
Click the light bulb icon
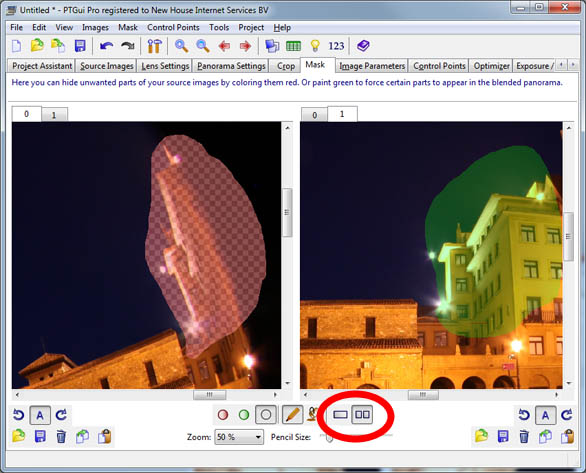point(315,46)
